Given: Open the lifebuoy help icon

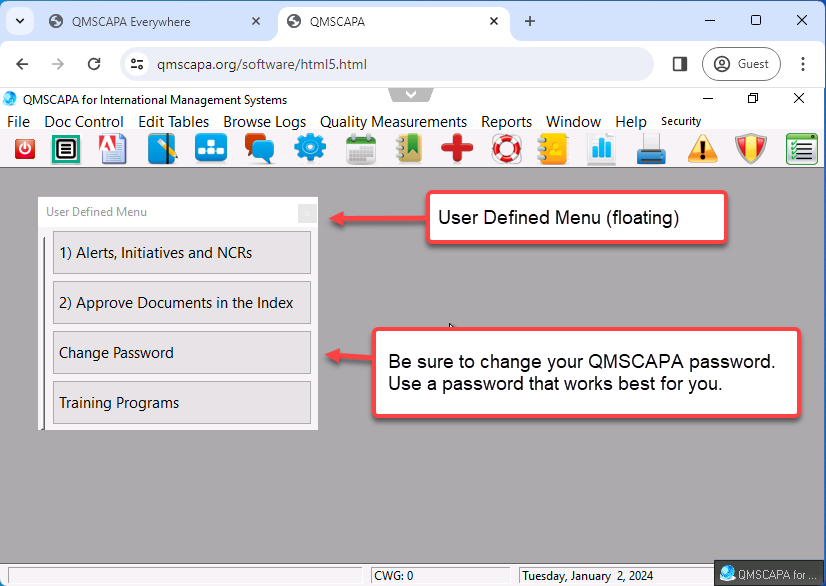Looking at the screenshot, I should (x=506, y=149).
